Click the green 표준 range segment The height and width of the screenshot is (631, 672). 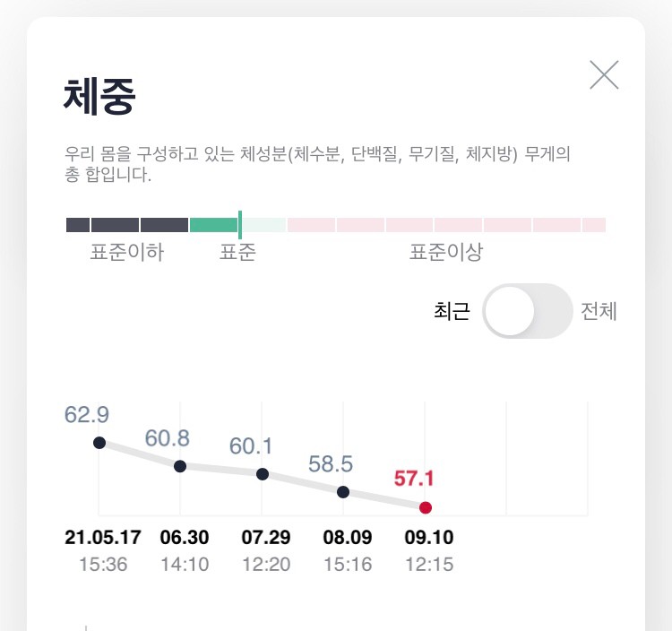tap(213, 225)
